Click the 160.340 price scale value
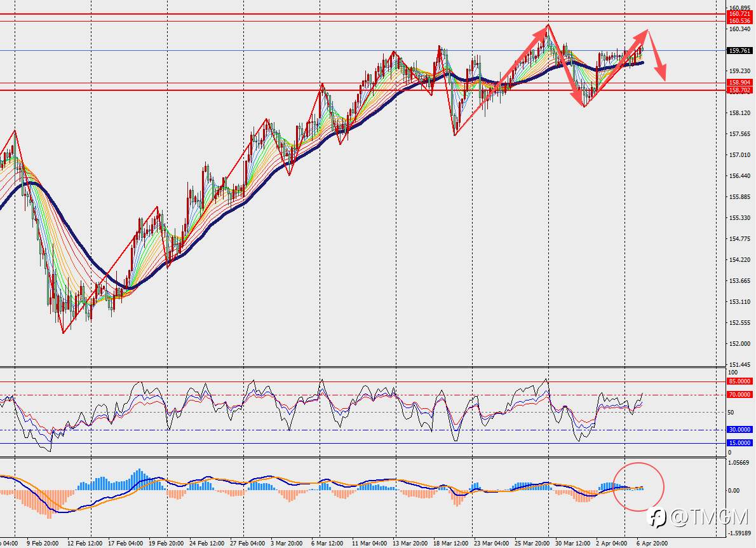 click(x=739, y=29)
